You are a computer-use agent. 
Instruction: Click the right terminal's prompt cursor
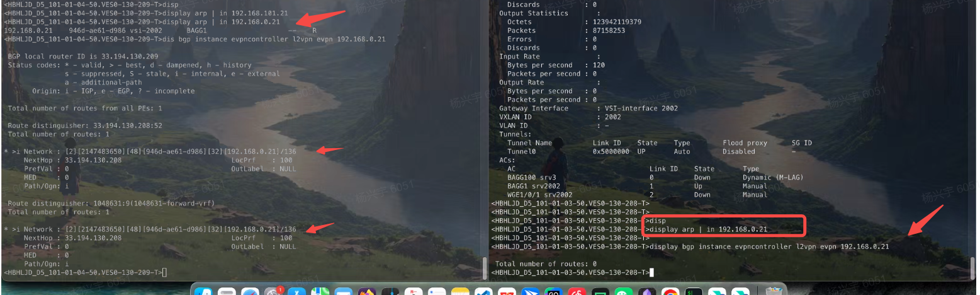[653, 272]
